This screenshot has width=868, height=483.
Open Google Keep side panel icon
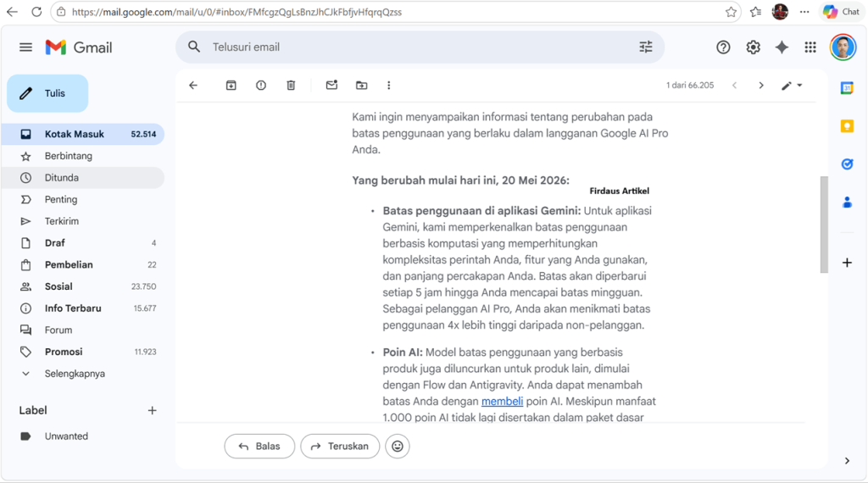(x=847, y=126)
